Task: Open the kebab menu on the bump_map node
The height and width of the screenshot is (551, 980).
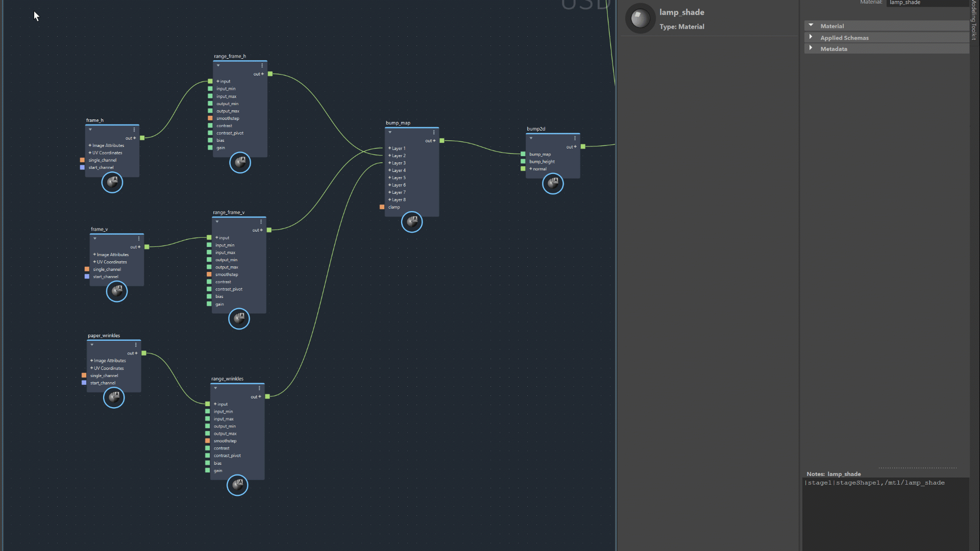Action: click(433, 132)
